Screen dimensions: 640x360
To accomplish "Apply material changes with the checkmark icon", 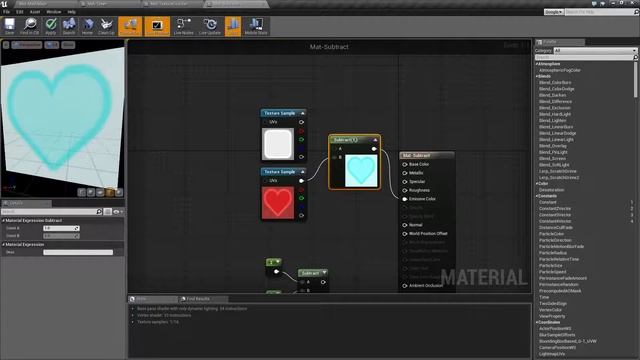I will 51,26.
